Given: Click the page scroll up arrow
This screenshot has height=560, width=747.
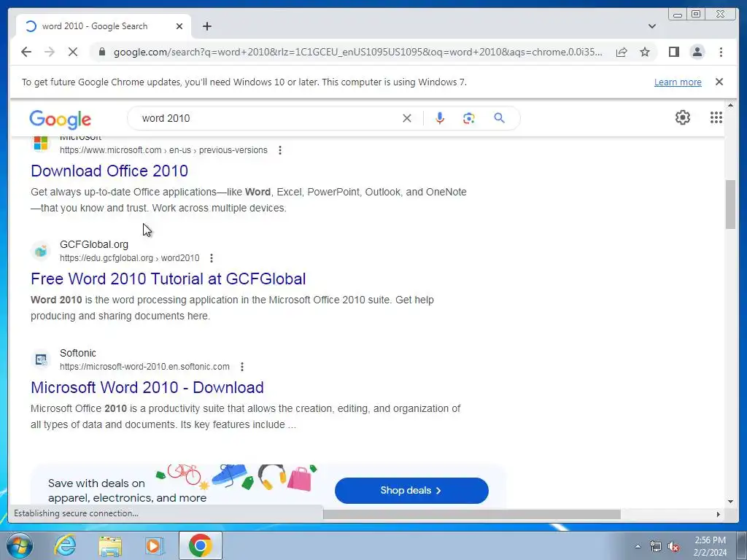Looking at the screenshot, I should (731, 105).
